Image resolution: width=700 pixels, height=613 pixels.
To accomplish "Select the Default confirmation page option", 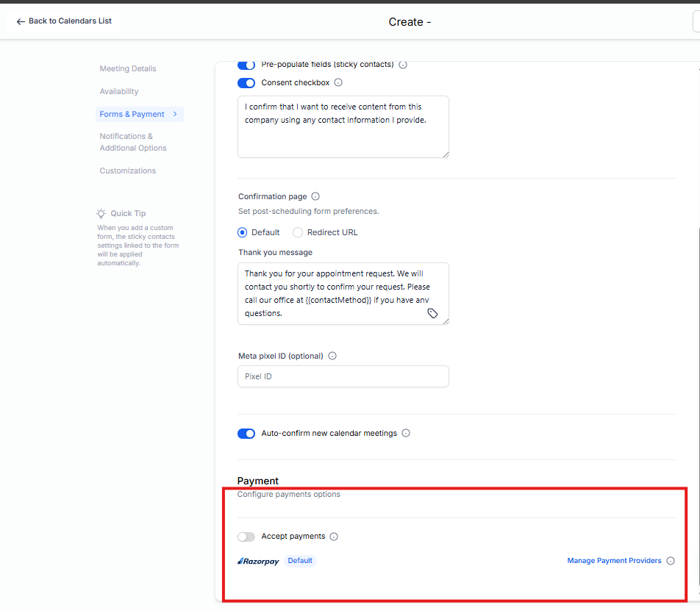I will (243, 232).
